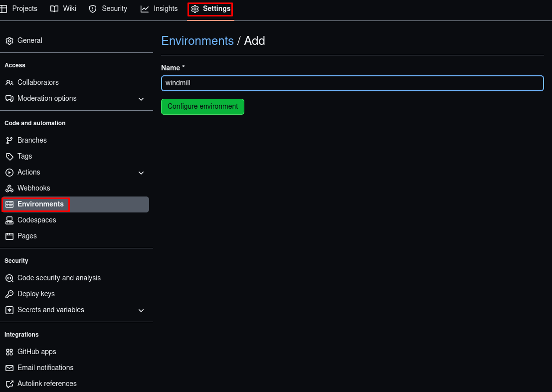Image resolution: width=552 pixels, height=392 pixels.
Task: Expand the Moderation options chevron
Action: pos(141,99)
